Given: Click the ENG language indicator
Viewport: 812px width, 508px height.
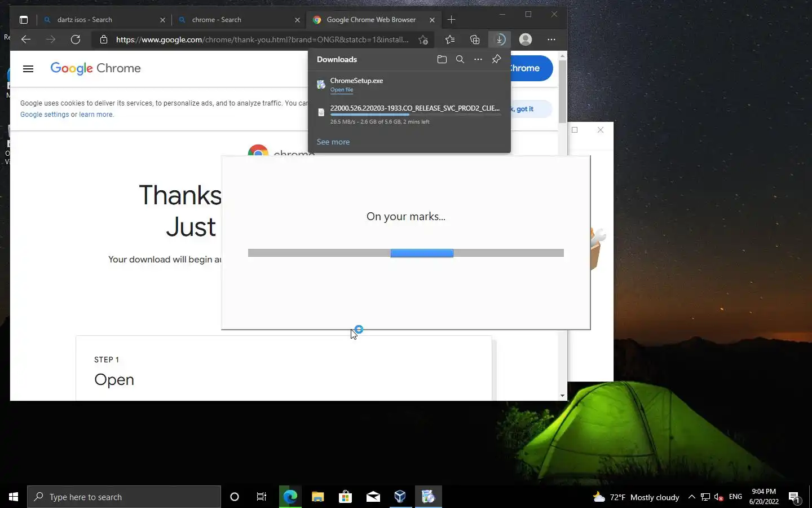Looking at the screenshot, I should (x=735, y=497).
